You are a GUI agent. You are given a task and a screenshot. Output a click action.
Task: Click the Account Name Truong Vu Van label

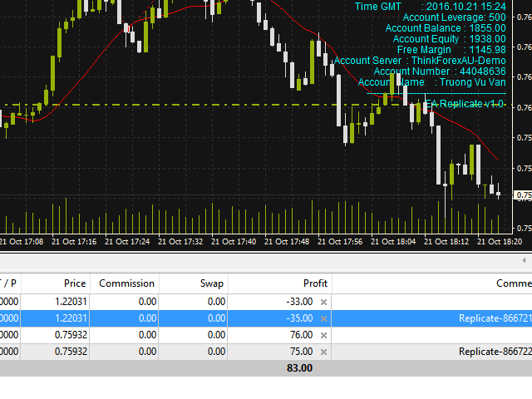[432, 82]
